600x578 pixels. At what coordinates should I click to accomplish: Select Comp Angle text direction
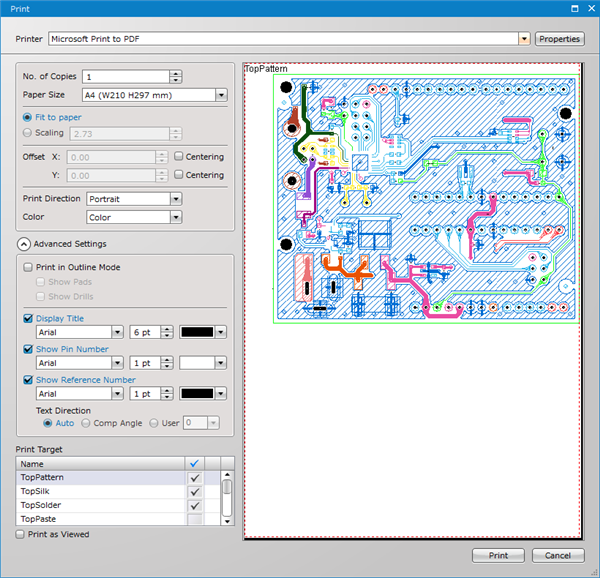pyautogui.click(x=86, y=423)
